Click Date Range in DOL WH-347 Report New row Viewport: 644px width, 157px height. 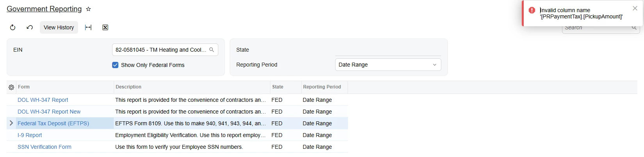(x=317, y=112)
